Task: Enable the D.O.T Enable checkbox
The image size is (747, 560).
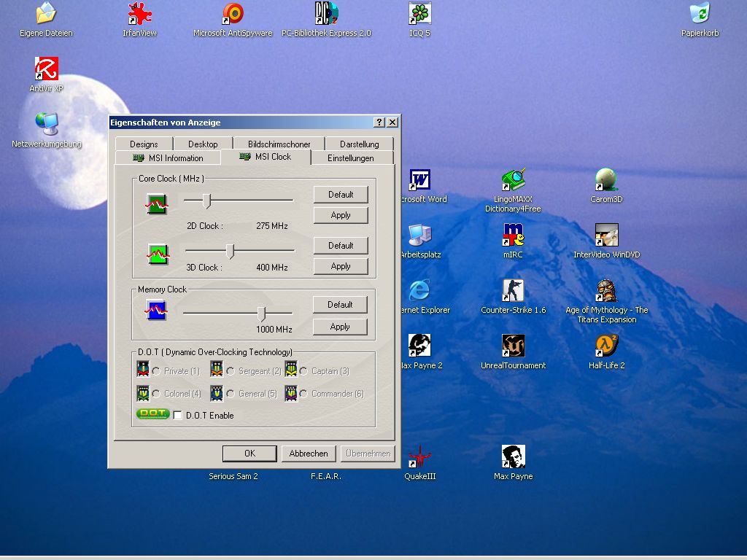Action: 178,415
